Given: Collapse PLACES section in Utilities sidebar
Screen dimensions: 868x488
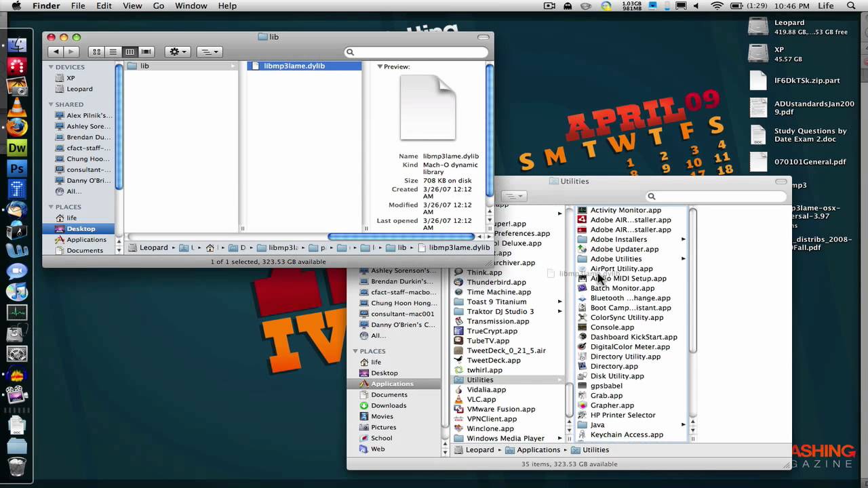Looking at the screenshot, I should (x=355, y=351).
